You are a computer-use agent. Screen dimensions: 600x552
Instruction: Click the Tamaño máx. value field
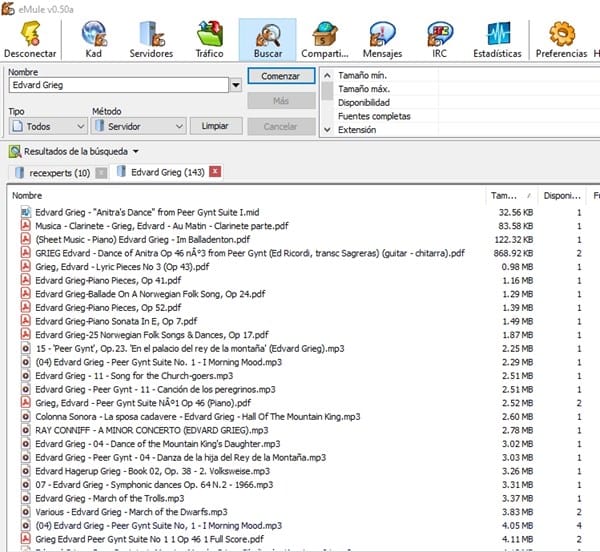[x=519, y=89]
